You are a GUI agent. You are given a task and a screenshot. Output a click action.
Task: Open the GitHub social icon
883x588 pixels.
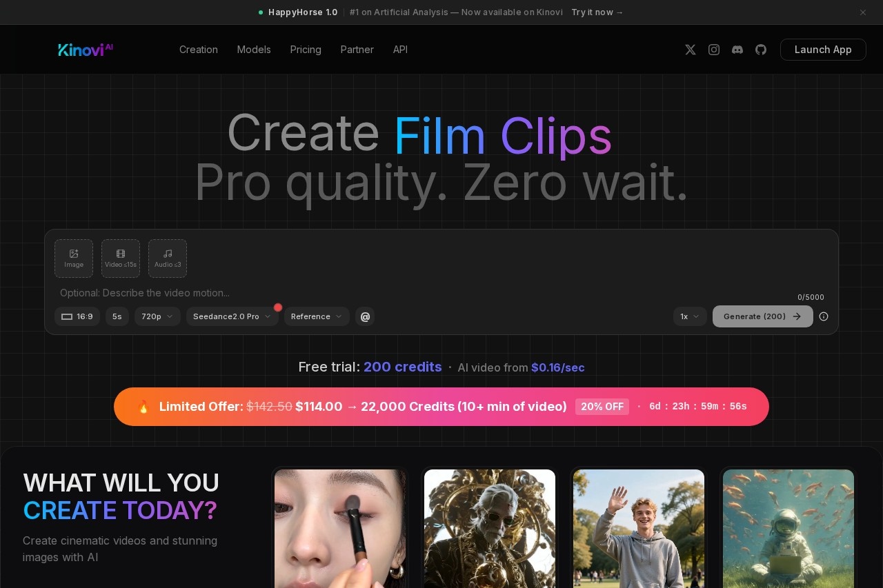tap(761, 50)
